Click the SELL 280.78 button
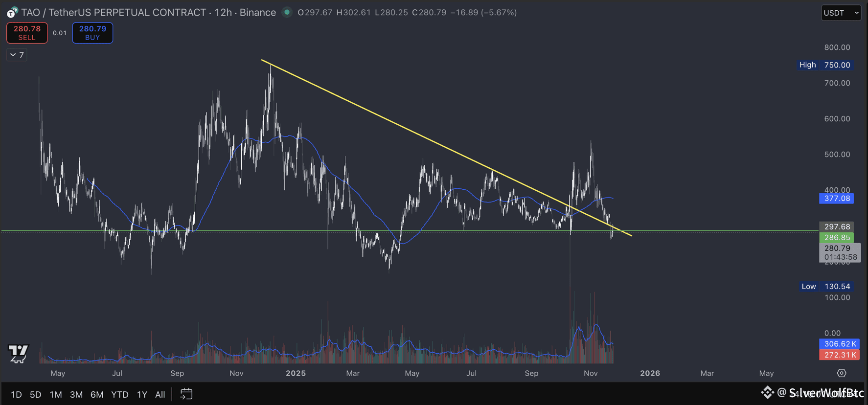This screenshot has width=868, height=405. click(27, 33)
